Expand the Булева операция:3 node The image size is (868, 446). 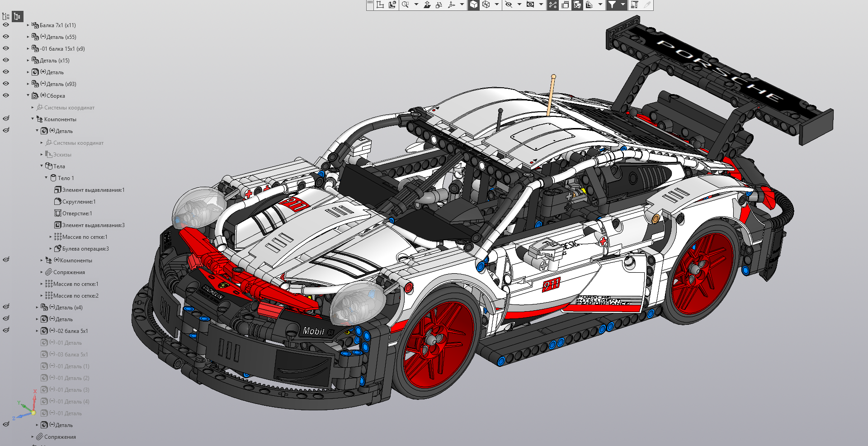(51, 248)
